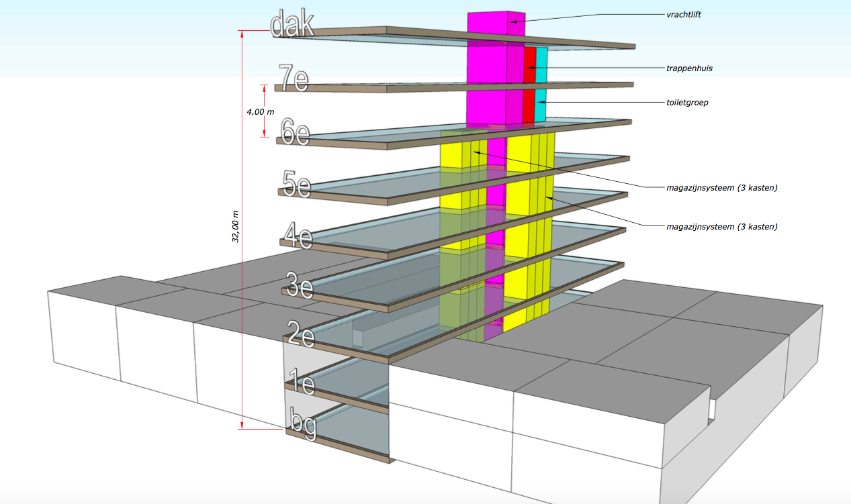This screenshot has width=851, height=504.
Task: Click the "toiletgroep" annotation text
Action: (x=687, y=103)
